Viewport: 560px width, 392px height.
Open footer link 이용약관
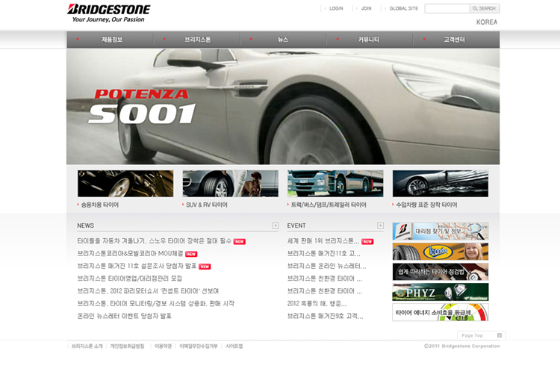coord(163,346)
